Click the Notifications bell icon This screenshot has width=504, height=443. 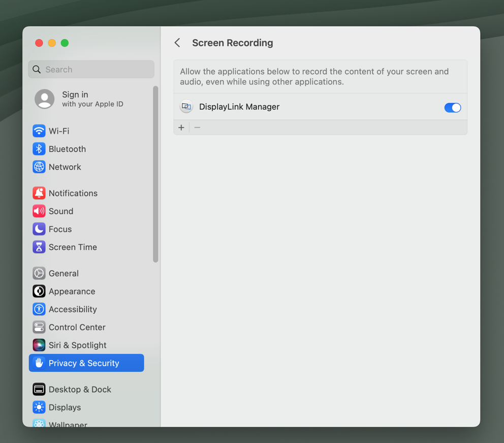[39, 193]
